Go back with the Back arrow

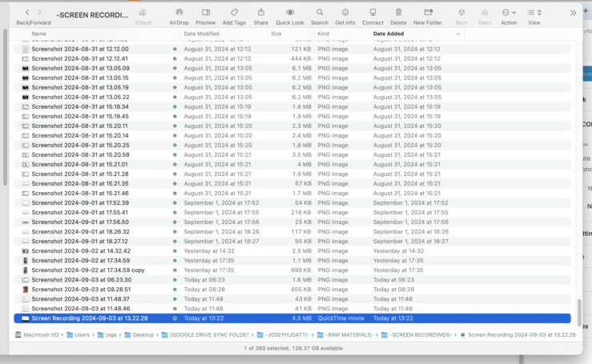click(x=27, y=13)
